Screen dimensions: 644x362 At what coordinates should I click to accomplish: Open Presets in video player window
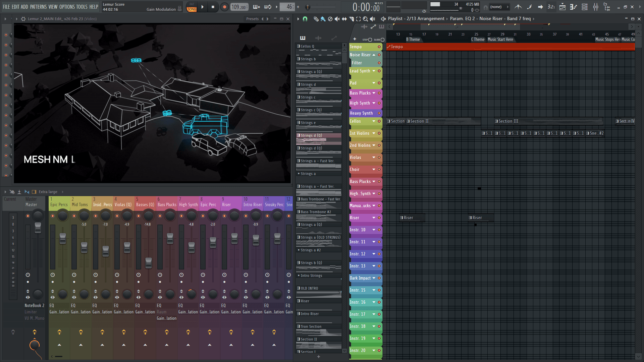(x=252, y=19)
